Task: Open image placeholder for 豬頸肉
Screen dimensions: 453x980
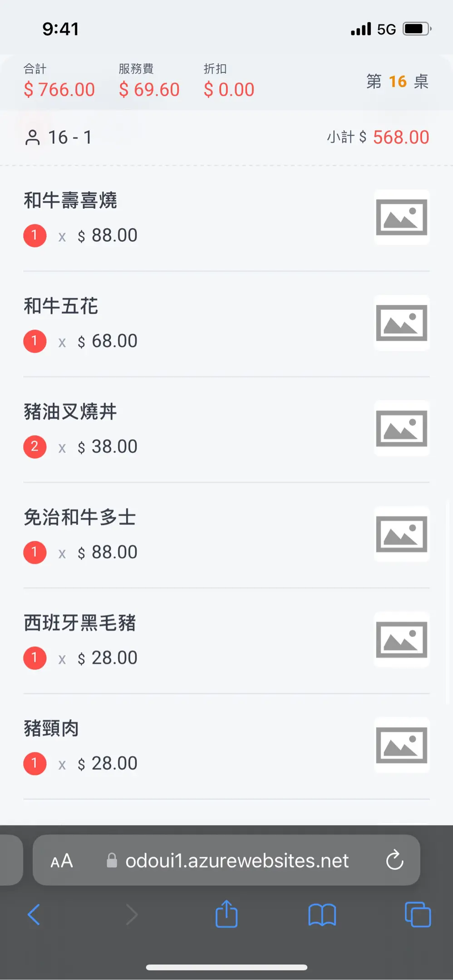Action: tap(402, 745)
